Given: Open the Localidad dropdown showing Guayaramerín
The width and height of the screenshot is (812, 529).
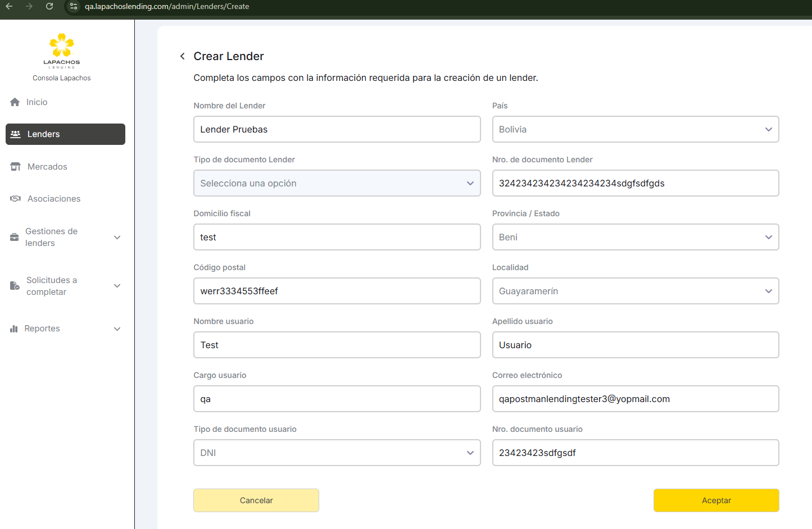Looking at the screenshot, I should [635, 291].
